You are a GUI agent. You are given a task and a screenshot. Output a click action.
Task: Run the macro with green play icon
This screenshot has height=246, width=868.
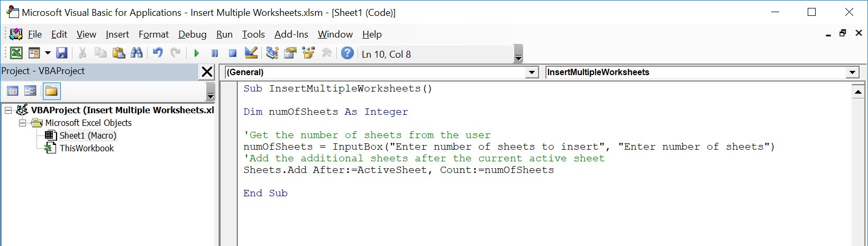pyautogui.click(x=197, y=53)
